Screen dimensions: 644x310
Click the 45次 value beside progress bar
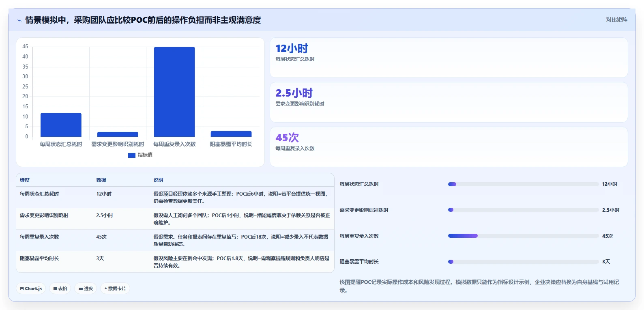608,236
